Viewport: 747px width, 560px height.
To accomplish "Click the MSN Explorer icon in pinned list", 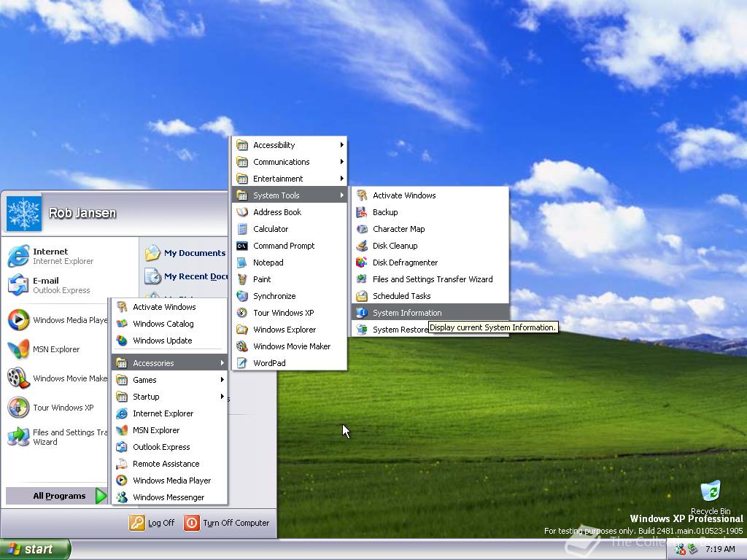I will click(x=18, y=349).
